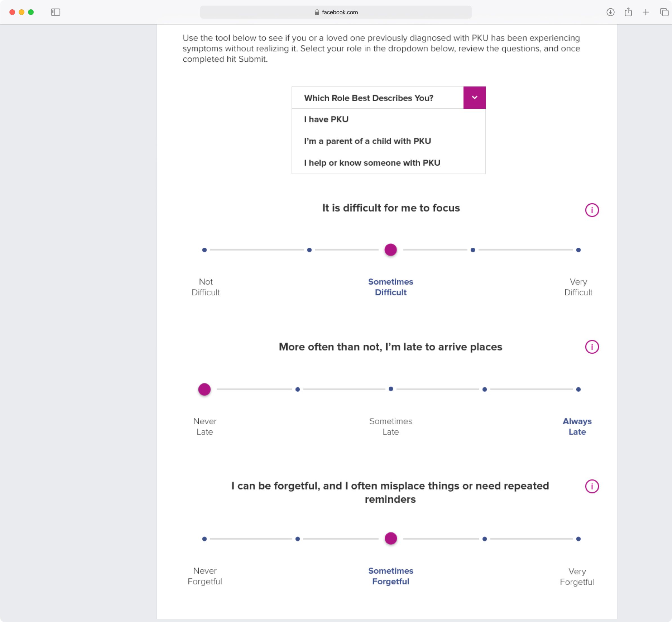The width and height of the screenshot is (672, 622).
Task: Click info icon beside focus question
Action: 592,210
